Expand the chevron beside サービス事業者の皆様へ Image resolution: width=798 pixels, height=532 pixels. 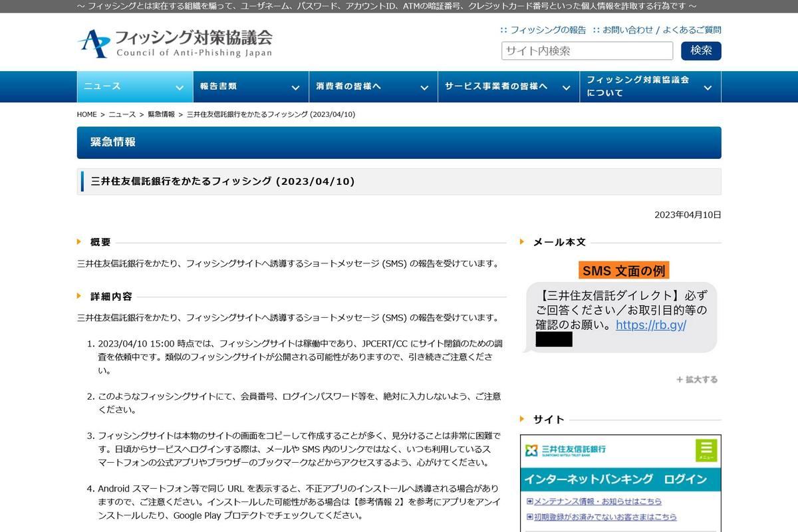click(x=566, y=88)
